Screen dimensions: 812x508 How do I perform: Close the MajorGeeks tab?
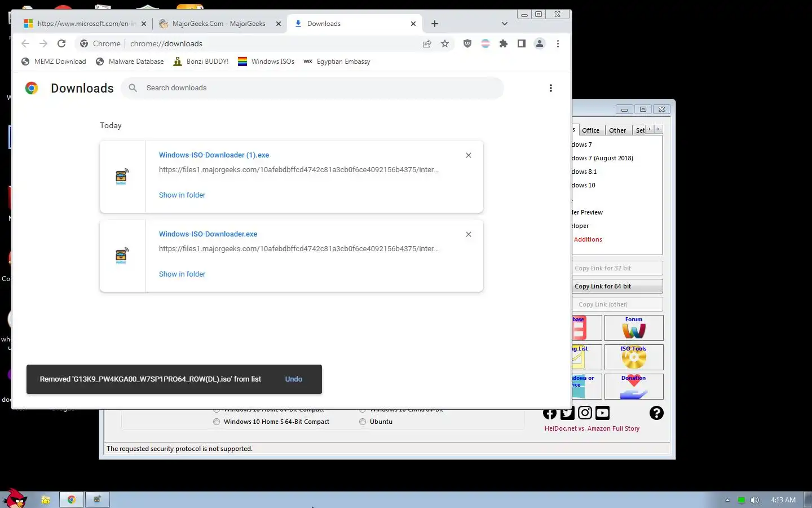coord(279,24)
